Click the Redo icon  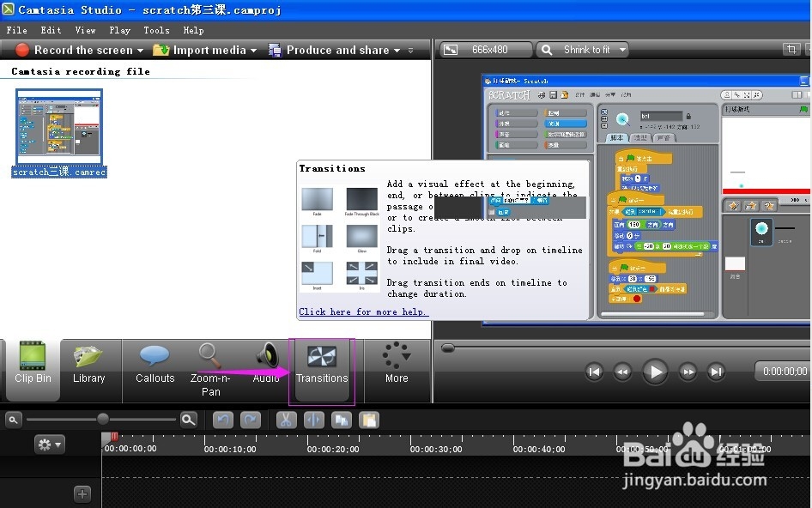point(251,420)
